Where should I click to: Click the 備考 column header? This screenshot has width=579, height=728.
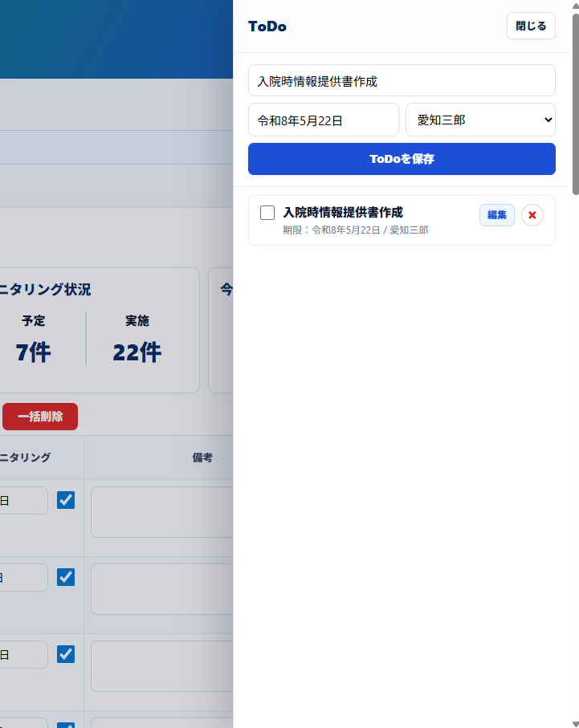tap(202, 458)
